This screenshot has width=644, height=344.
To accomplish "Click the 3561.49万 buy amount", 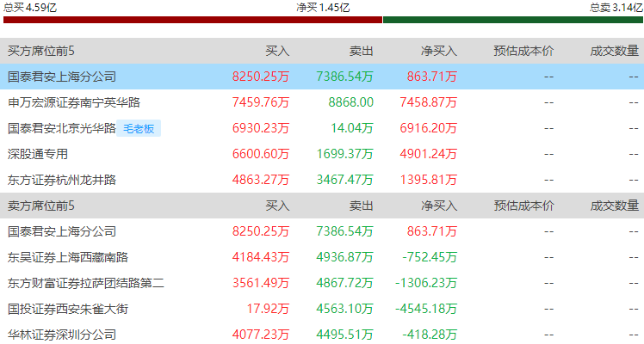I will pos(261,283).
